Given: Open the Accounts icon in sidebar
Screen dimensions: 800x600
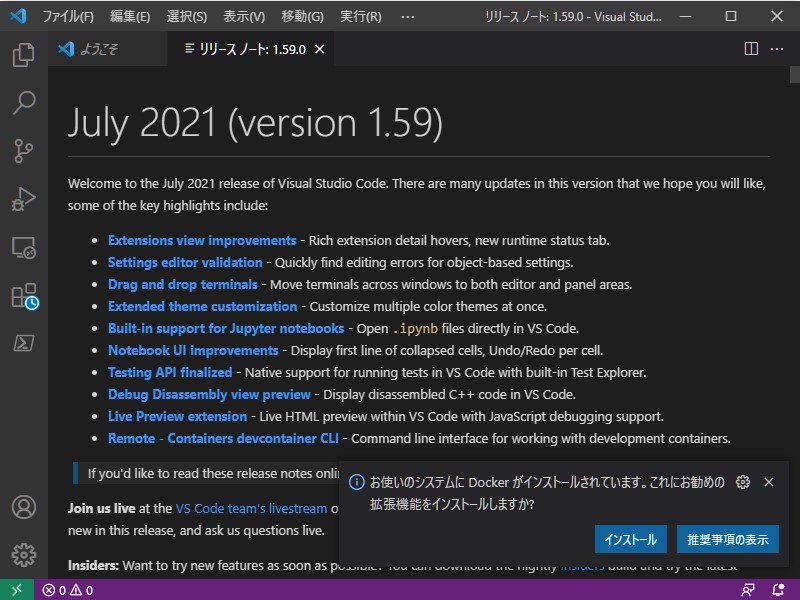Looking at the screenshot, I should [22, 507].
